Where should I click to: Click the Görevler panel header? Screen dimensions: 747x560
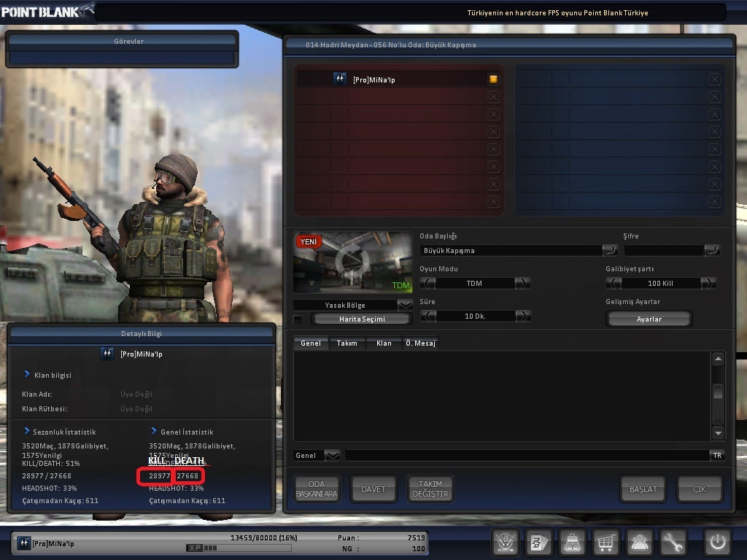tap(122, 41)
